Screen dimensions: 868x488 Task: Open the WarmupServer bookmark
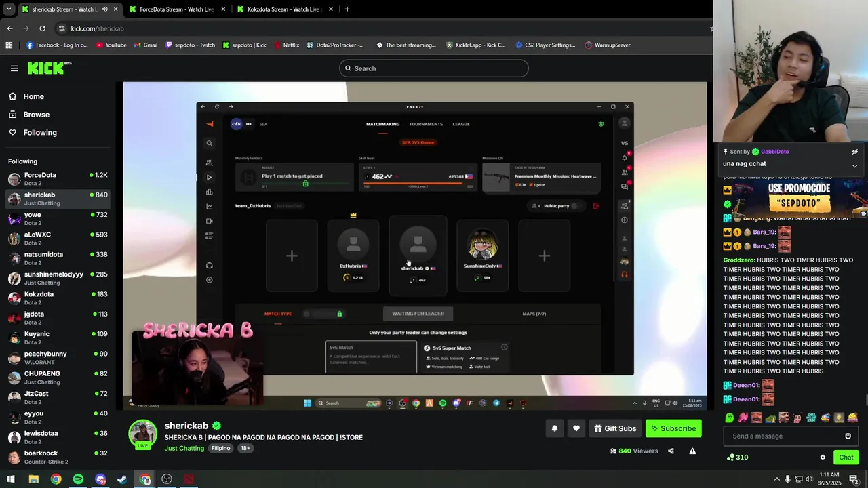click(x=607, y=45)
